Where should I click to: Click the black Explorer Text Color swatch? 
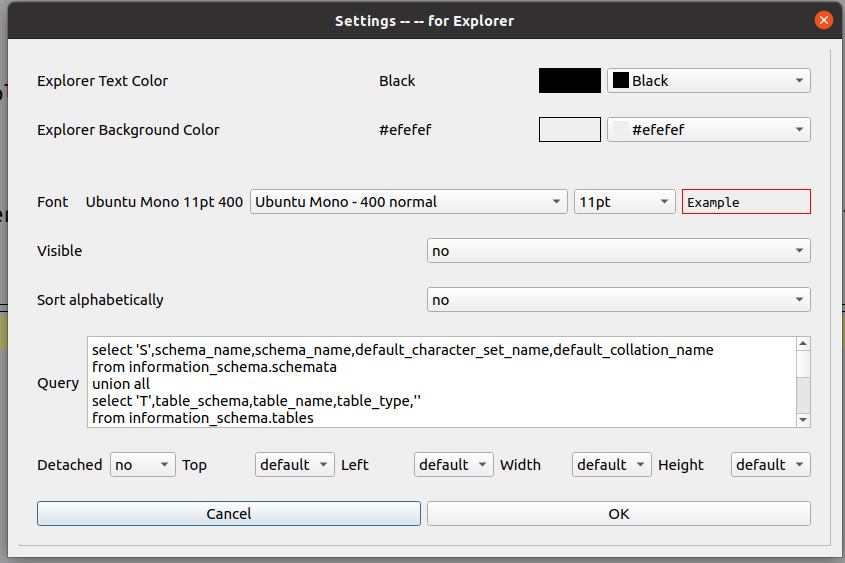[570, 80]
